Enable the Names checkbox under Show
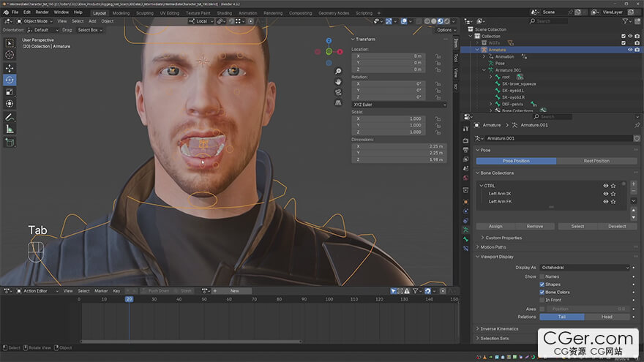 (542, 276)
